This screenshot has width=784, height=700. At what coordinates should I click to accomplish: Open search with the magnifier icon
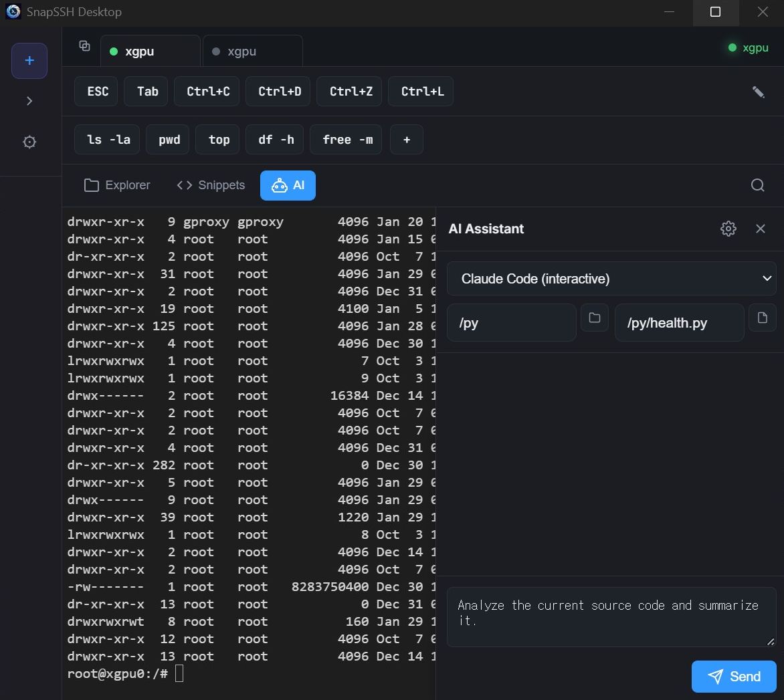(757, 185)
